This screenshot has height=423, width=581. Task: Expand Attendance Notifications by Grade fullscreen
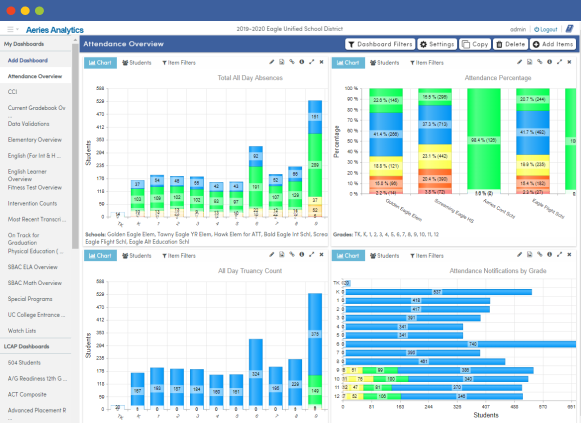click(560, 254)
